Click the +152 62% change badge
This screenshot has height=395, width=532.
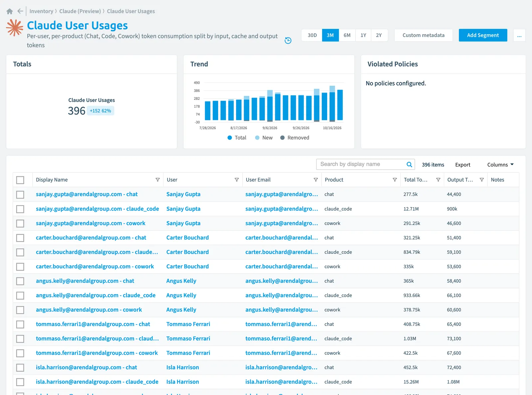pyautogui.click(x=100, y=111)
